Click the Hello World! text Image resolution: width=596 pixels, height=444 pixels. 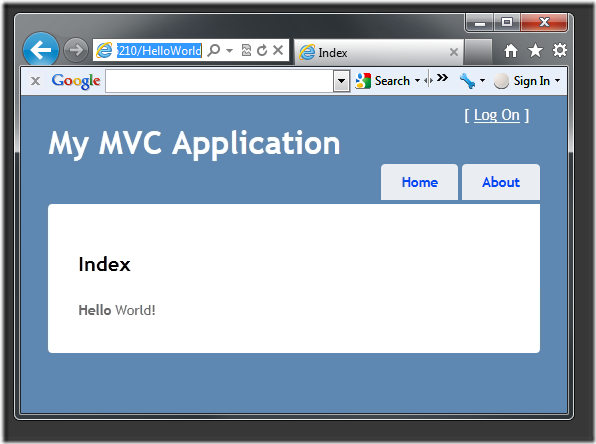click(117, 310)
